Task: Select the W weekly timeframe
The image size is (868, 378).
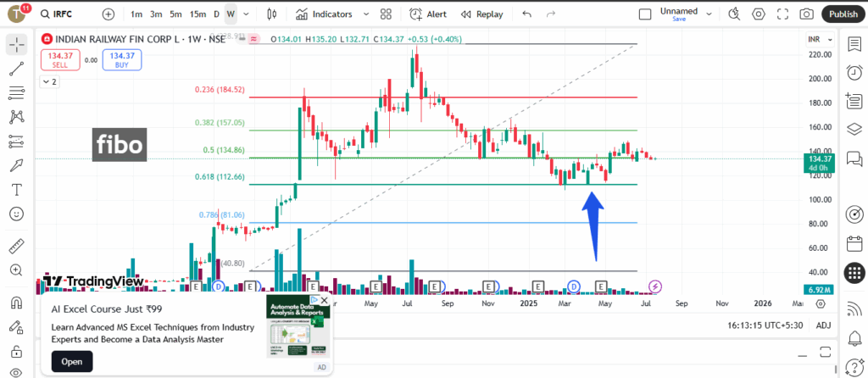Action: 231,14
